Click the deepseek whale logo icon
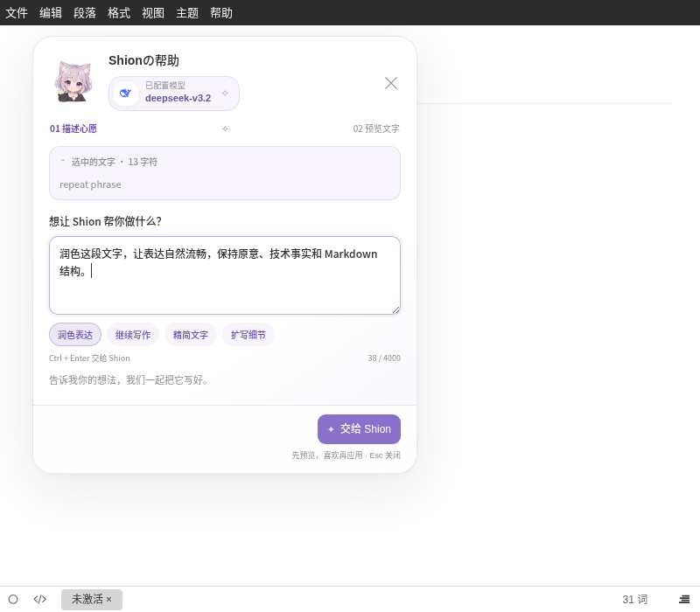 point(126,94)
